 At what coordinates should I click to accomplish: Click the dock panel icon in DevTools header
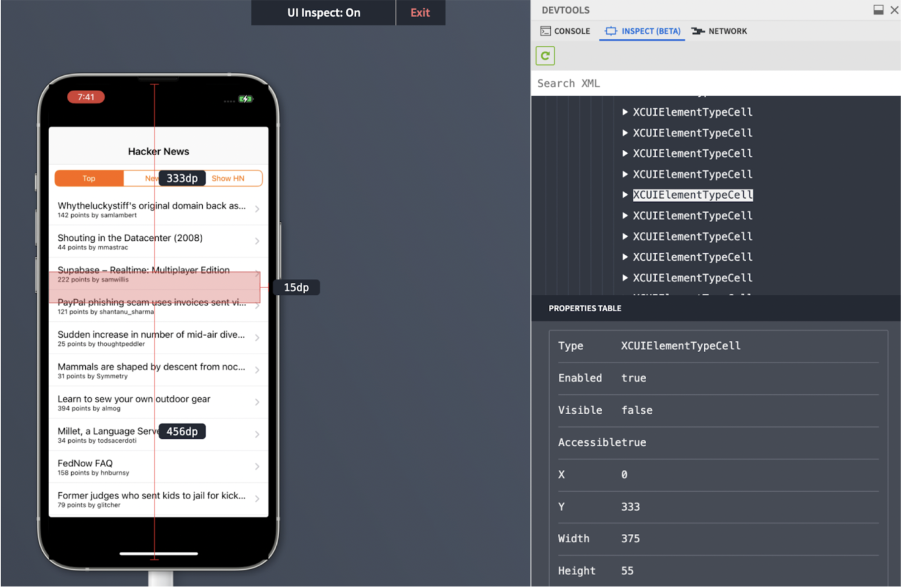point(879,10)
